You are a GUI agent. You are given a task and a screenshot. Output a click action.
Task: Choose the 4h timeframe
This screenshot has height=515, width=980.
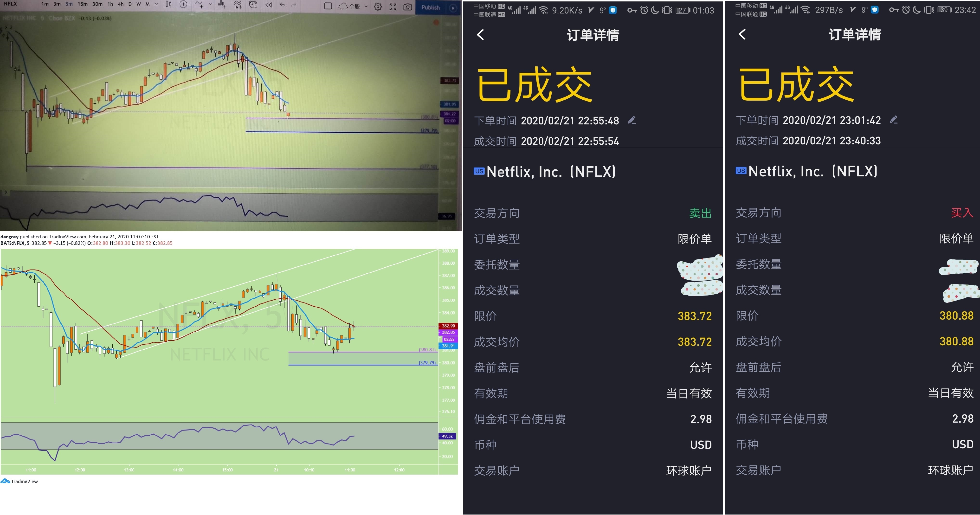121,4
